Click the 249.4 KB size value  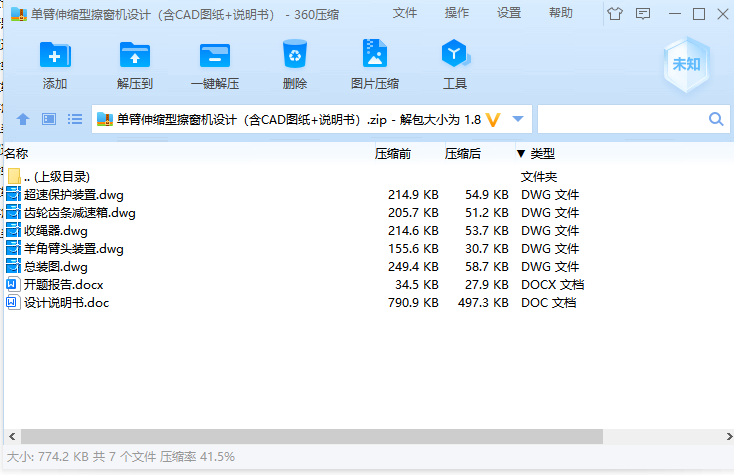click(413, 267)
